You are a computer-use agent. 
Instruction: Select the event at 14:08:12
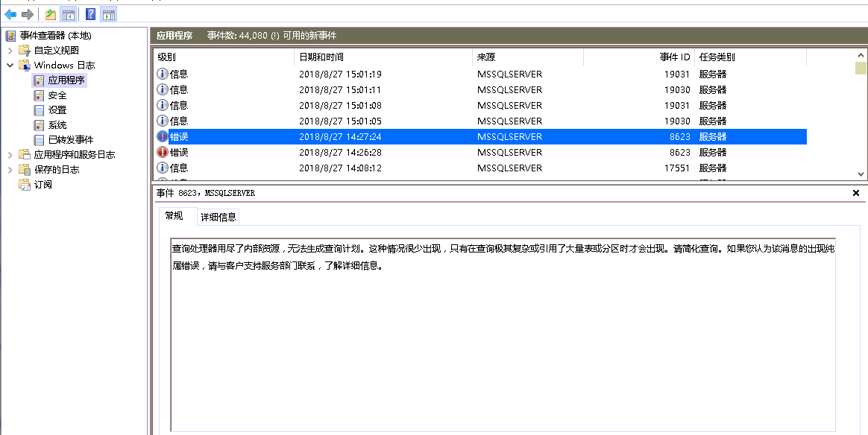pos(479,168)
